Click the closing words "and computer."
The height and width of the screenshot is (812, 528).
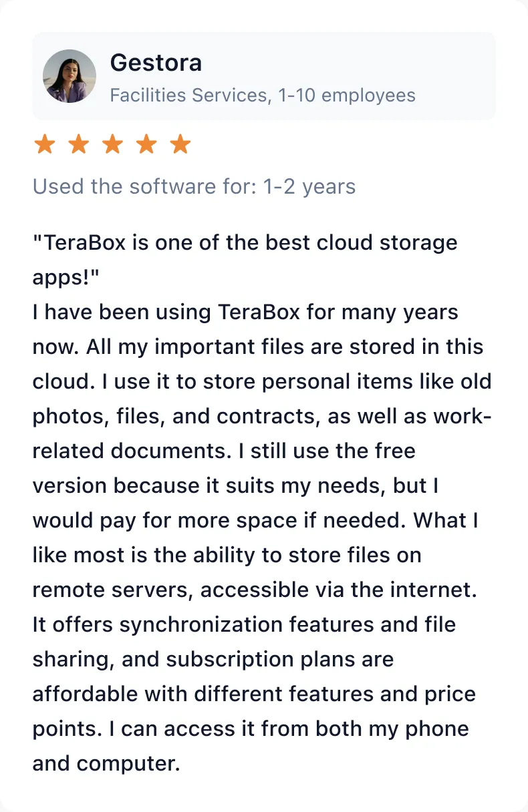107,763
